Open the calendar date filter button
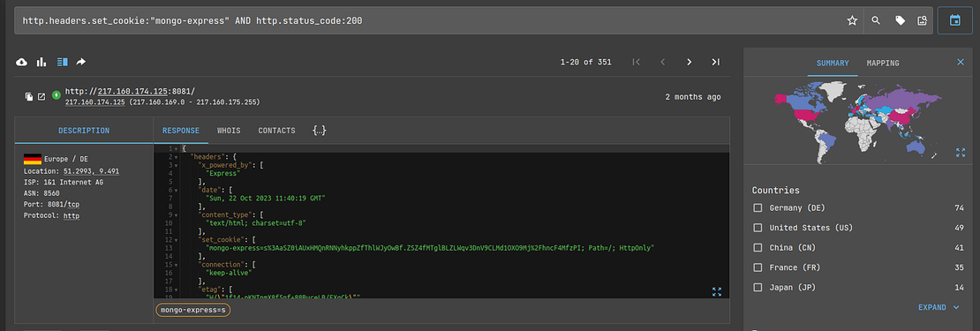Screen dimensions: 980x331 point(954,20)
